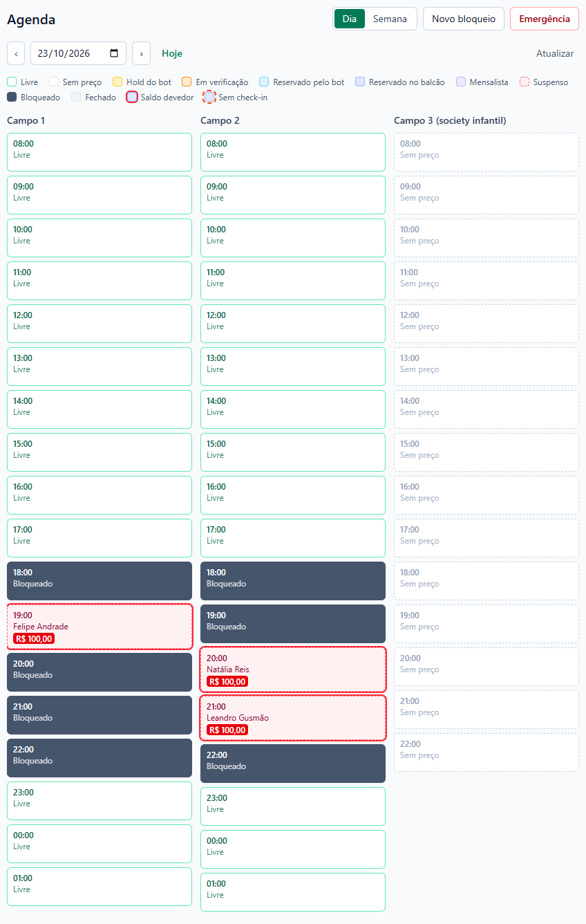Select free 08:00 slot on Campo 1
The height and width of the screenshot is (924, 586).
pos(100,152)
